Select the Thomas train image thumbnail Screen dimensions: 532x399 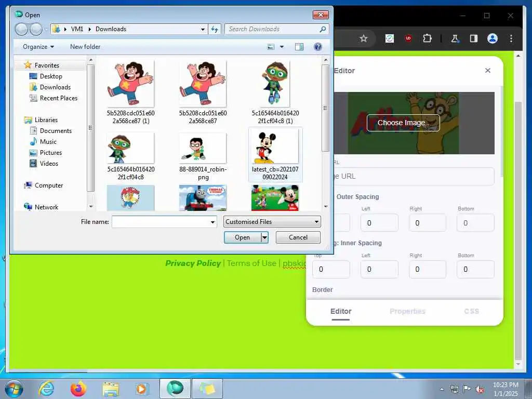(203, 198)
